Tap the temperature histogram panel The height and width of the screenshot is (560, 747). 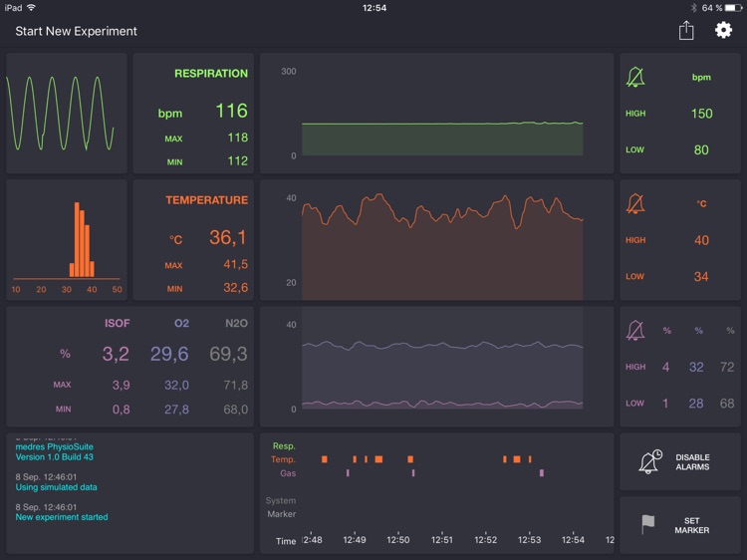67,240
